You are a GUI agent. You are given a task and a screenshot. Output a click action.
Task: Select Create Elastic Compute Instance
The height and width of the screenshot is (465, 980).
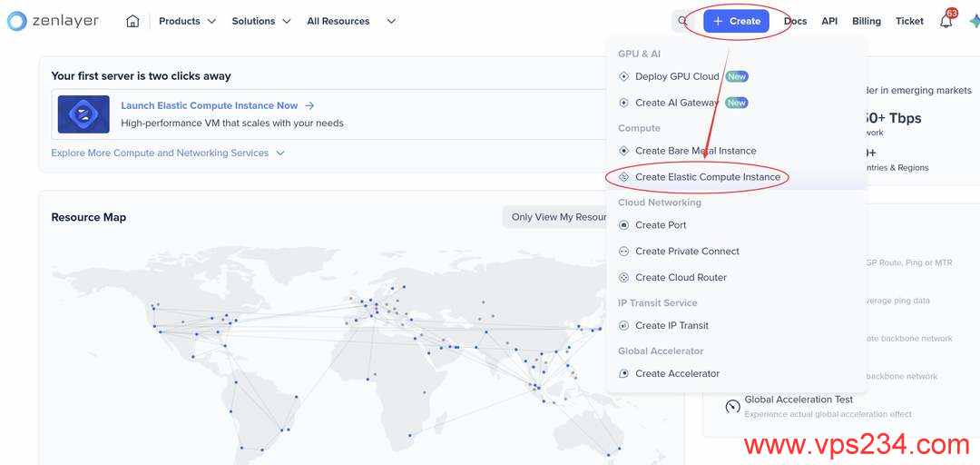click(x=707, y=177)
